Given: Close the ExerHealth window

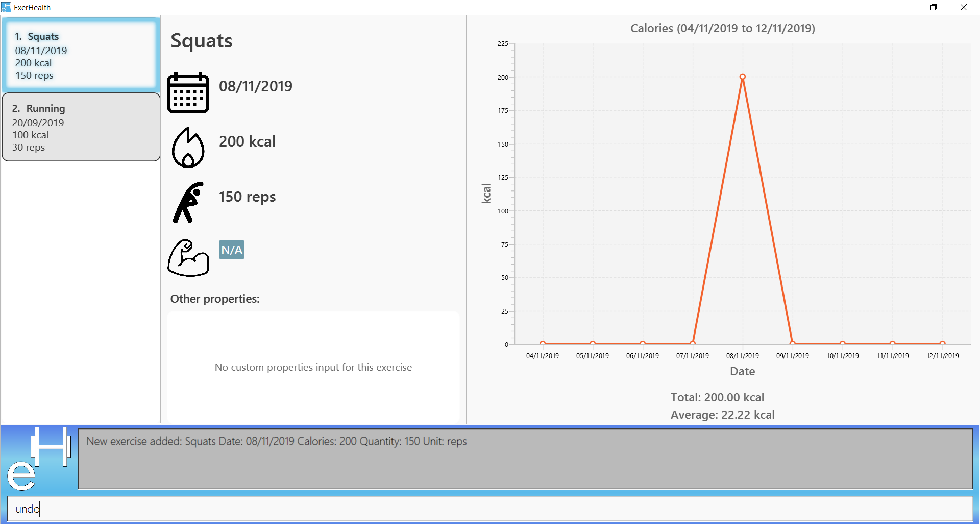Looking at the screenshot, I should click(x=964, y=7).
